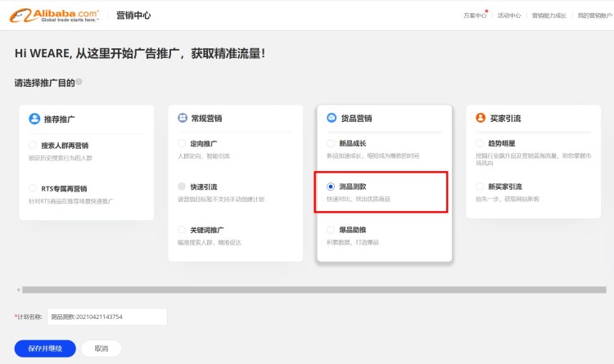
Task: Go to 营销能力成长 in top navigation
Action: 549,16
